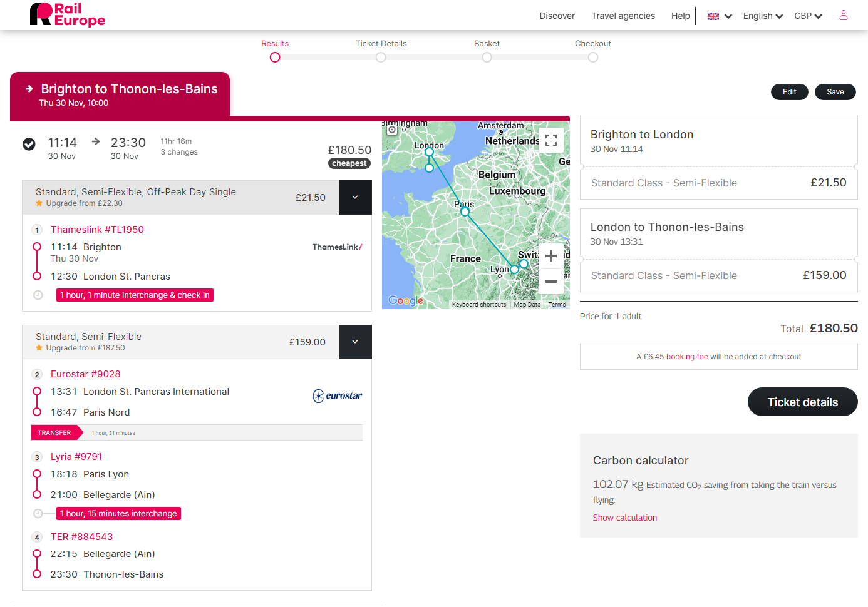Image resolution: width=868 pixels, height=607 pixels.
Task: Click the Save journey button
Action: click(835, 92)
